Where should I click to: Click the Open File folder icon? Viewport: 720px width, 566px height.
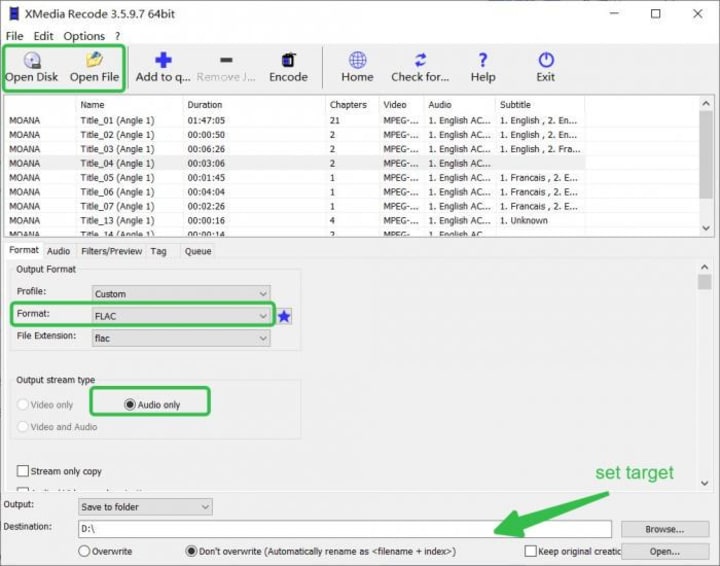94,60
